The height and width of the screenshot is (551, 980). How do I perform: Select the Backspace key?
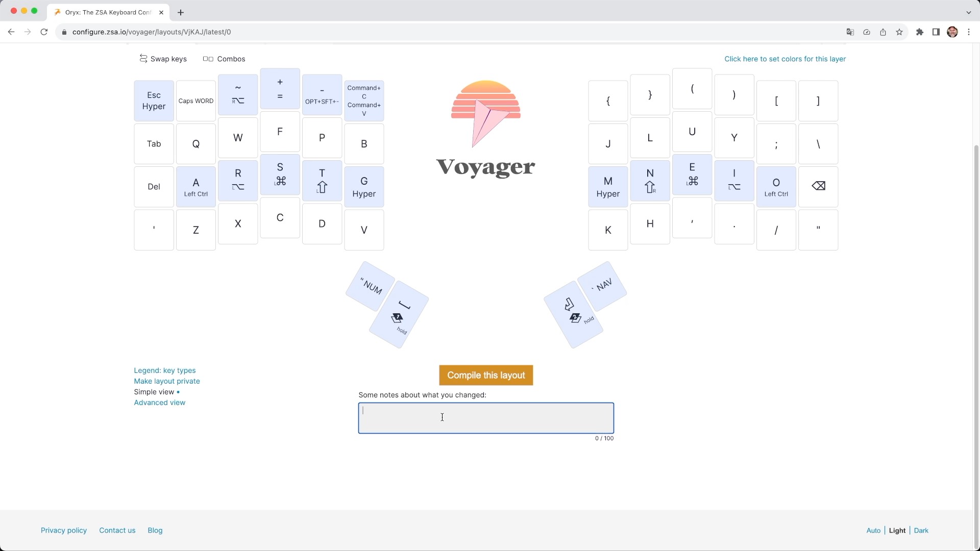click(818, 187)
